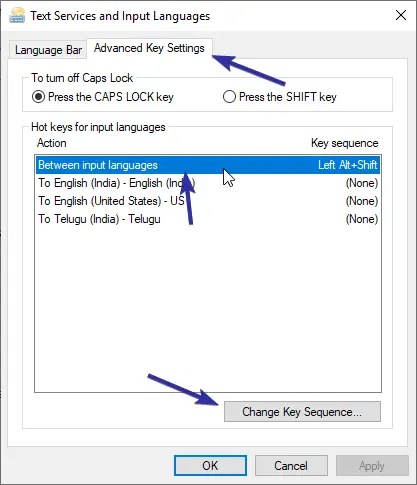Select the Advanced Key Settings tab
417x485 pixels.
click(x=149, y=48)
